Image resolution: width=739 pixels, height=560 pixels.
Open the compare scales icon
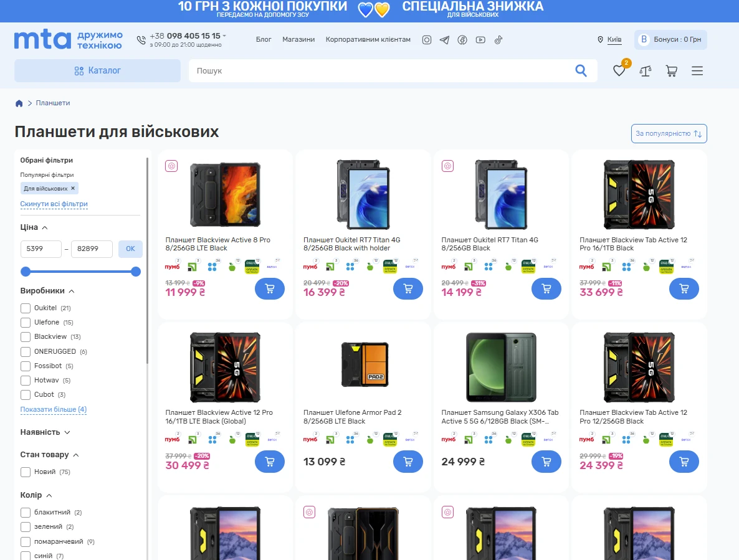tap(645, 71)
